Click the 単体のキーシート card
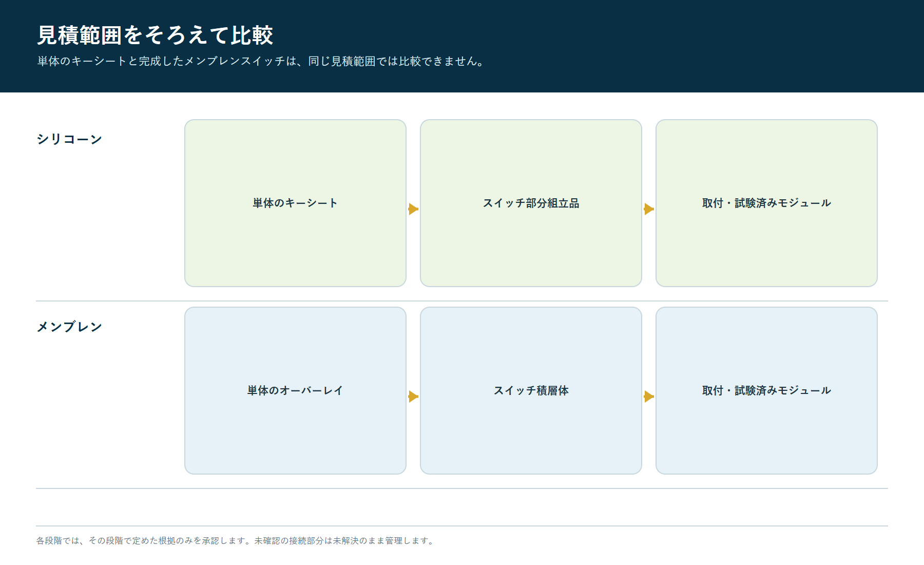The width and height of the screenshot is (924, 565). coord(295,203)
